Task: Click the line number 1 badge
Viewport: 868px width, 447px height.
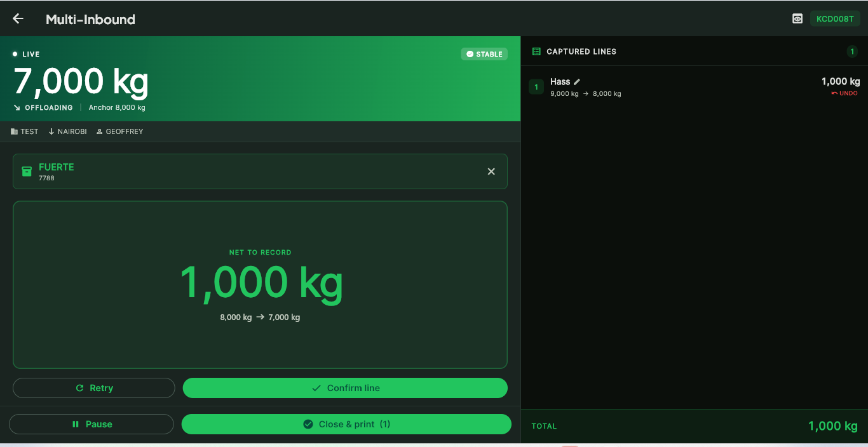Action: (536, 87)
